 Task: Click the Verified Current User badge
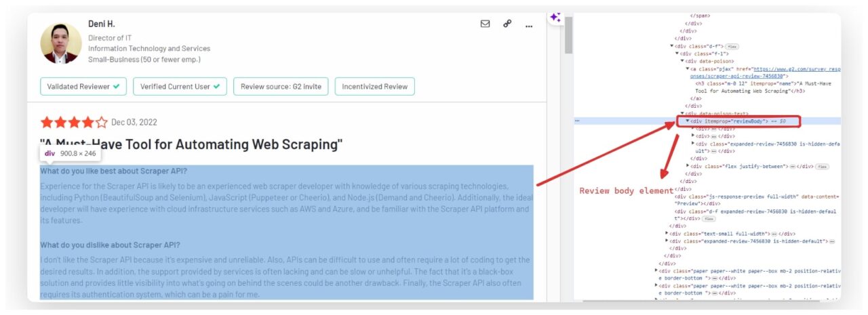click(x=180, y=87)
